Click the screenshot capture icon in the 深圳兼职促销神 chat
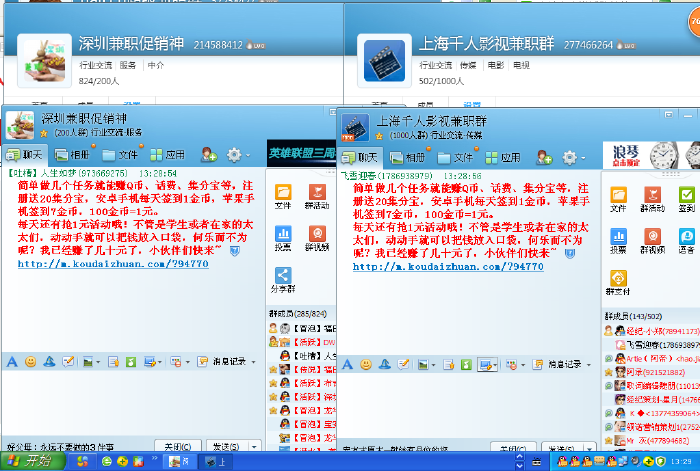700x471 pixels. coord(150,362)
